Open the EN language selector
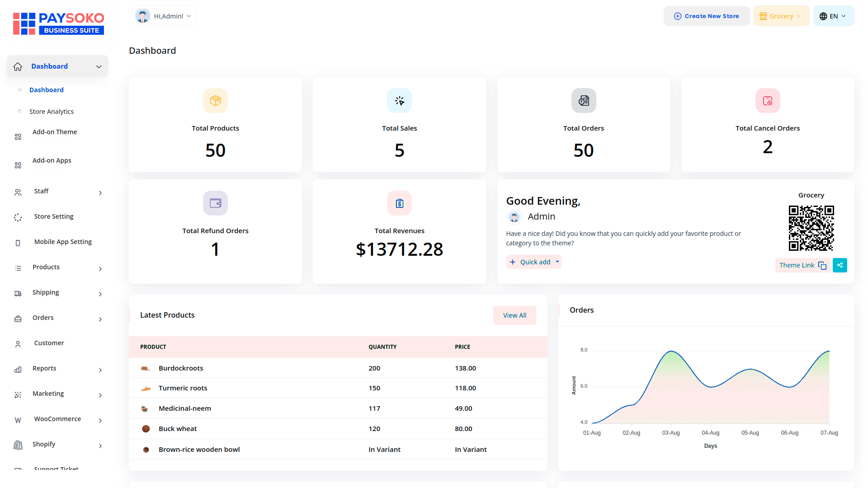The height and width of the screenshot is (488, 868). point(833,16)
